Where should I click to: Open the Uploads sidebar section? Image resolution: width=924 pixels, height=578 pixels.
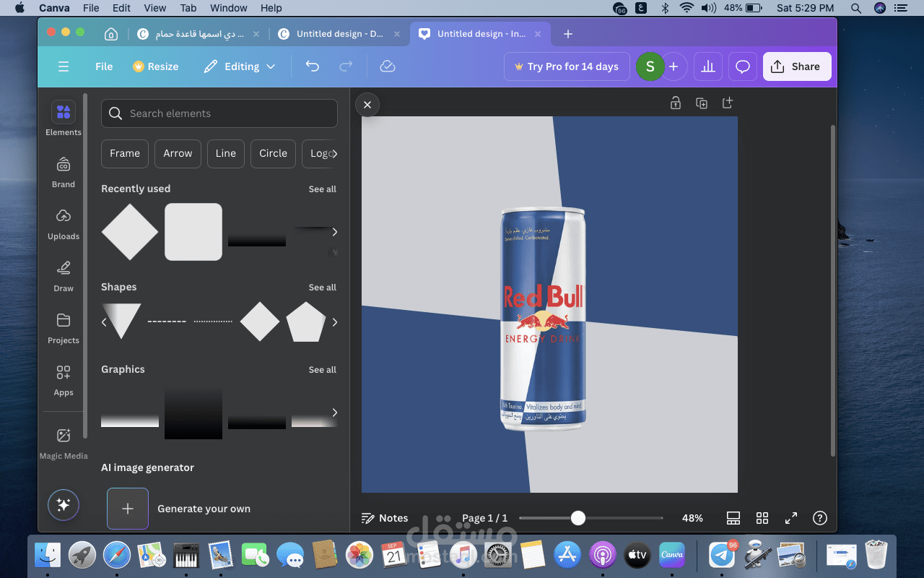tap(64, 224)
